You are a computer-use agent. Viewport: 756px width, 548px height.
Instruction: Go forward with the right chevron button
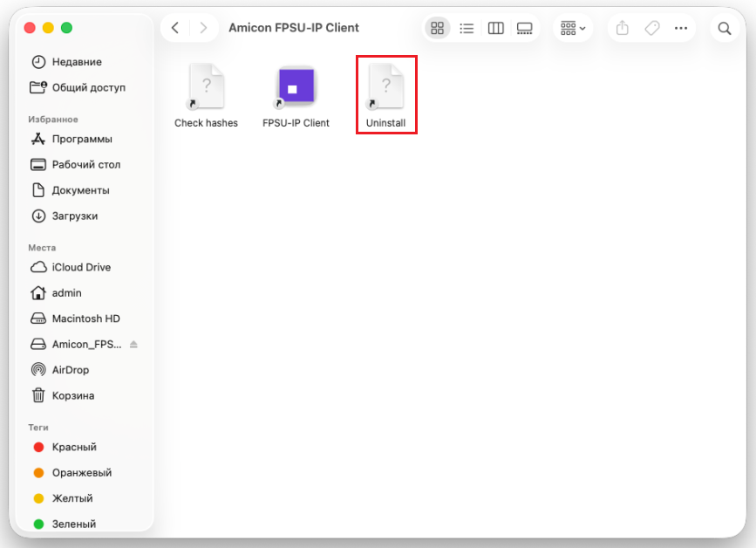[203, 28]
